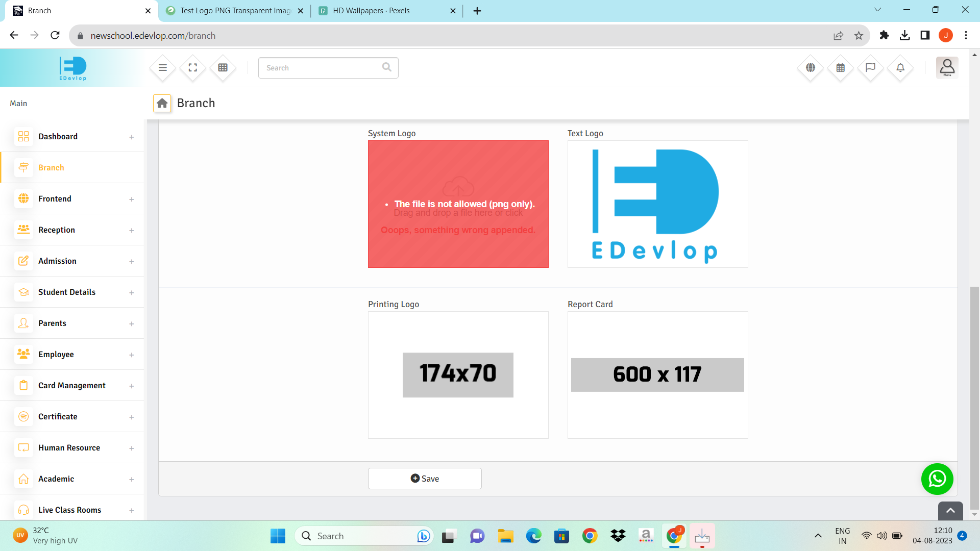Open notifications bell icon

pyautogui.click(x=901, y=67)
